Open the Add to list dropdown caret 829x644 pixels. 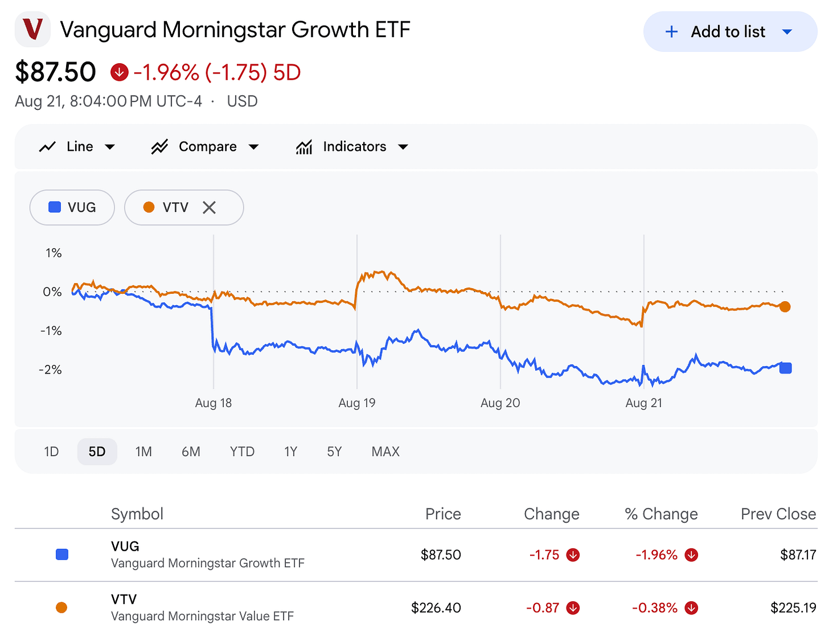click(787, 32)
